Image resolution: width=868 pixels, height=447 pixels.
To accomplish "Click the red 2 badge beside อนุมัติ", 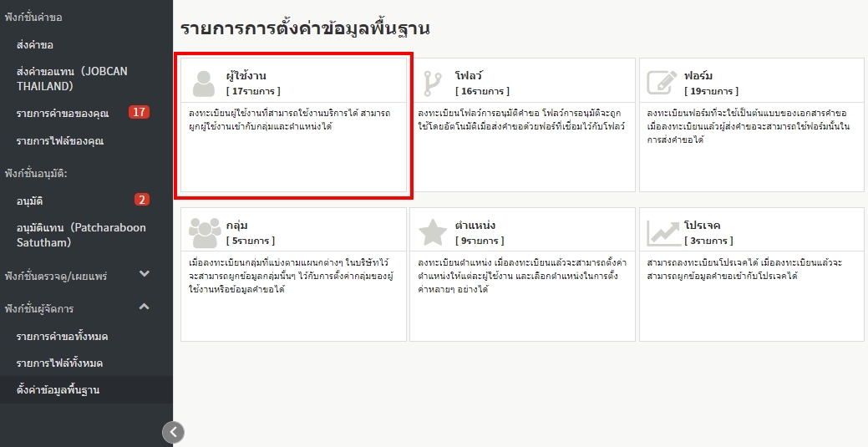I will 142,200.
